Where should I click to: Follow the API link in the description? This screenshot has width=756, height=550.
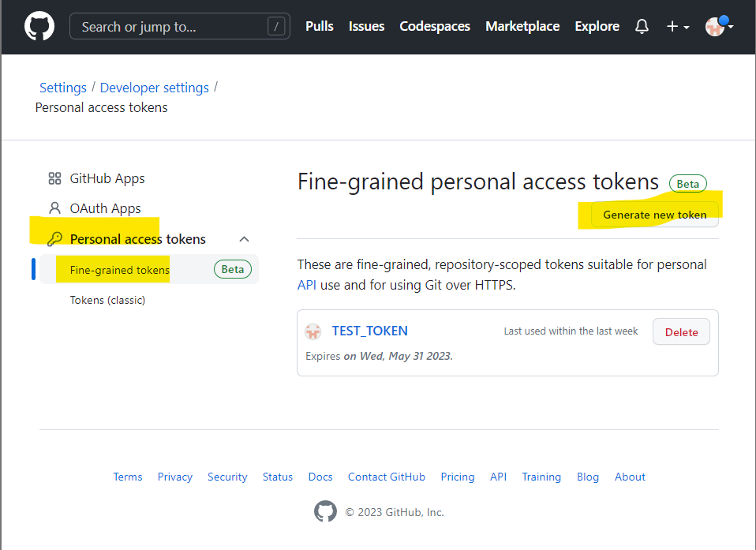tap(307, 285)
